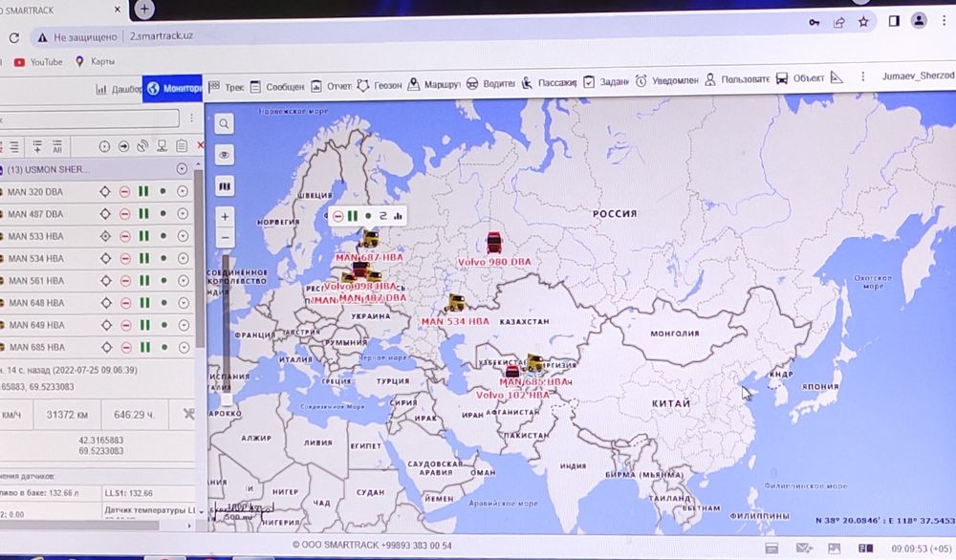956x560 pixels.
Task: Zoom in on the map
Action: pyautogui.click(x=225, y=216)
